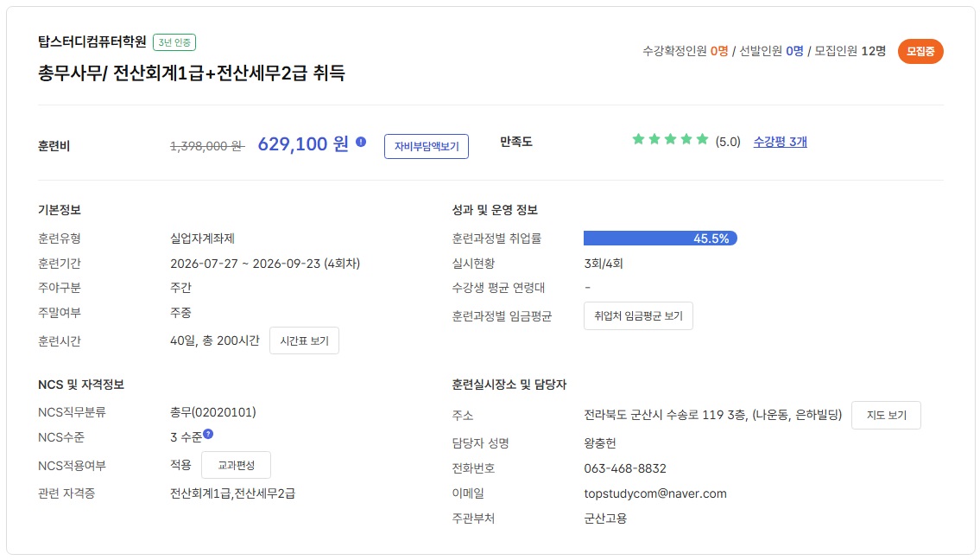Screen dimensions: 980x560
Task: Click the run status value 3회/4회
Action: [x=604, y=264]
